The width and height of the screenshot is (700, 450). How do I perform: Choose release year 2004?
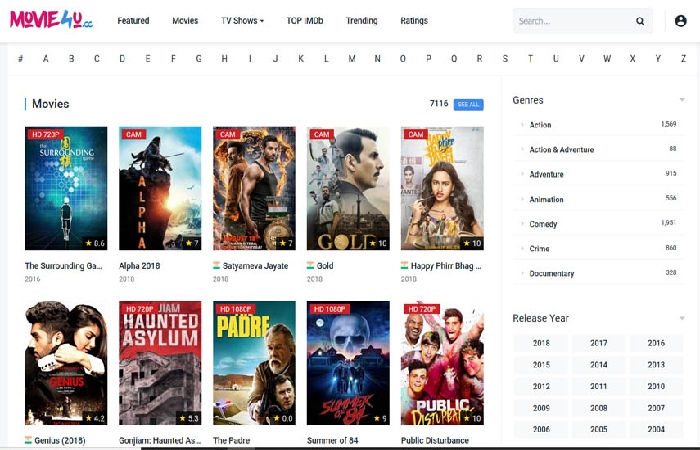pos(656,429)
